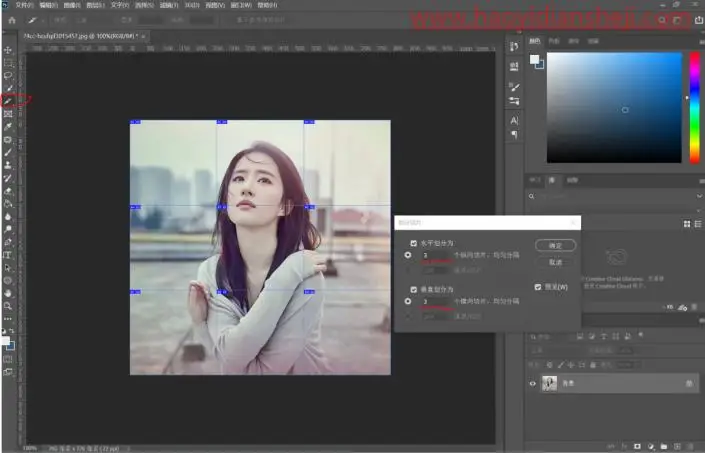Select the Horizontal Type tool
The width and height of the screenshot is (705, 453).
click(8, 255)
